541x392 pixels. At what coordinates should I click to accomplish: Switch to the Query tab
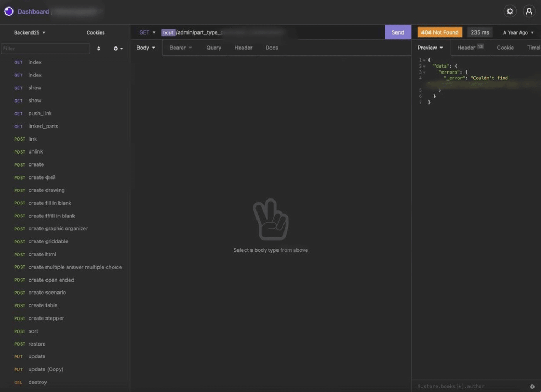pyautogui.click(x=214, y=48)
